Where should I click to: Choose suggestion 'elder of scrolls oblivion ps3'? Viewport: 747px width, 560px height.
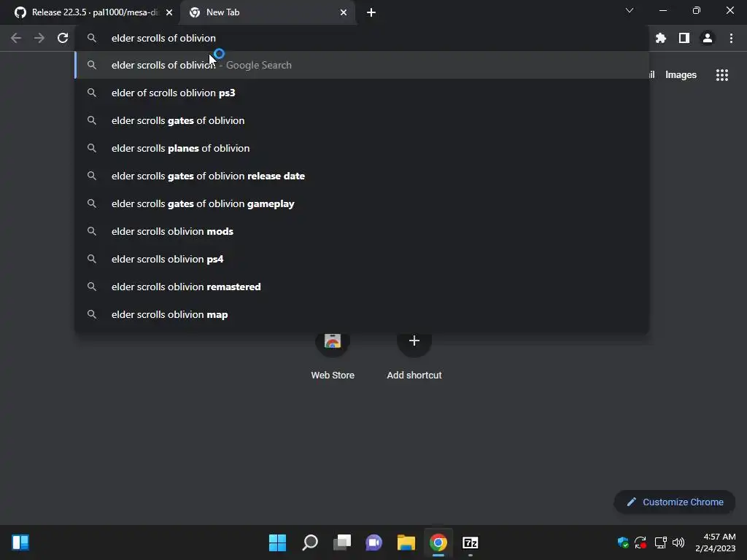[x=362, y=93]
